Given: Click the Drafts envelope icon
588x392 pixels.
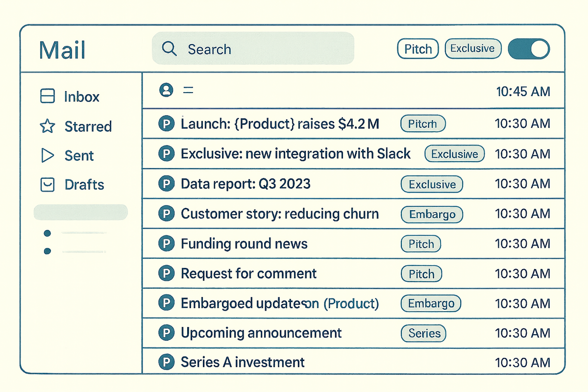Looking at the screenshot, I should (47, 185).
